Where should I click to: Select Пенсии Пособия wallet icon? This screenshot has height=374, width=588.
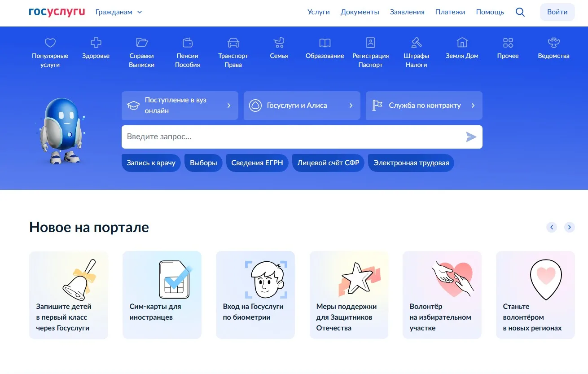188,43
